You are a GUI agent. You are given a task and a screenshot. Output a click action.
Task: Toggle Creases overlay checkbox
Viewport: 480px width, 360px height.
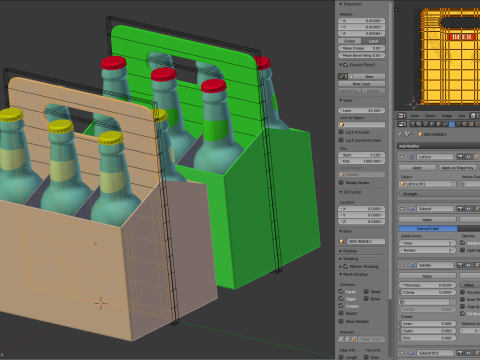(x=341, y=306)
